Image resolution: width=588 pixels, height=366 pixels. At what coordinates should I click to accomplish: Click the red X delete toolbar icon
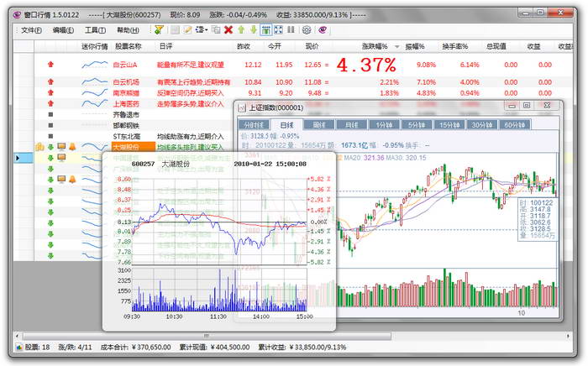click(228, 29)
